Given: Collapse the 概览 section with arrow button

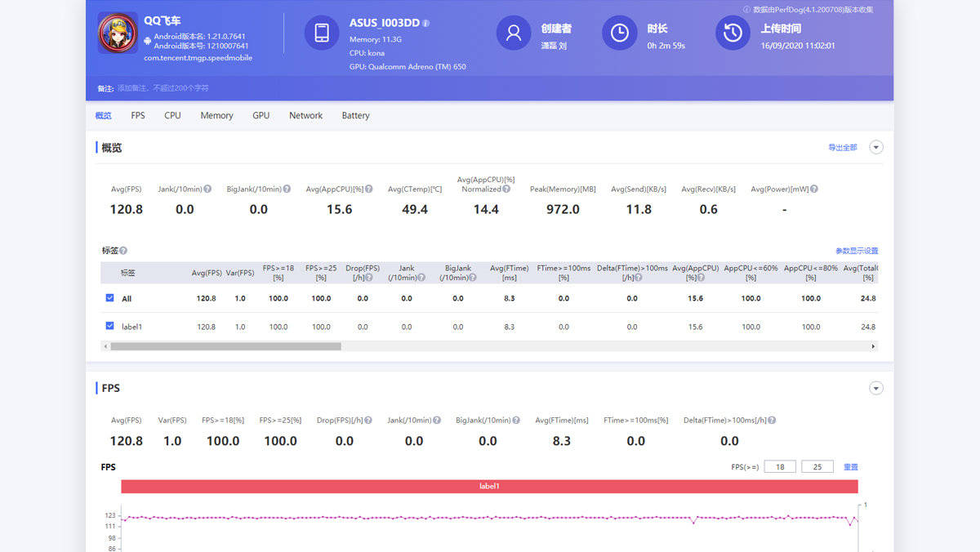Looking at the screenshot, I should pos(876,148).
